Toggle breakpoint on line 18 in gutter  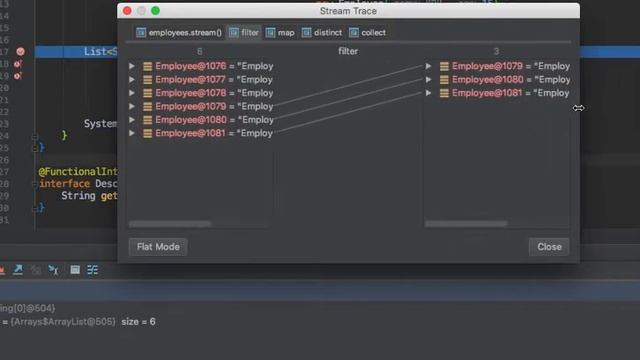[x=18, y=64]
